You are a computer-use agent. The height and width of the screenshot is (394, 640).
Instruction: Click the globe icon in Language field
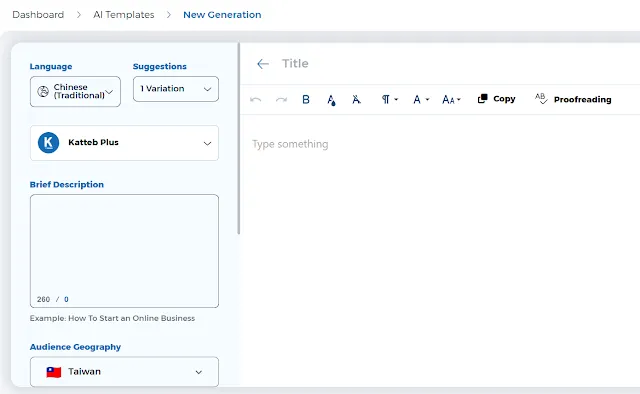click(x=43, y=91)
